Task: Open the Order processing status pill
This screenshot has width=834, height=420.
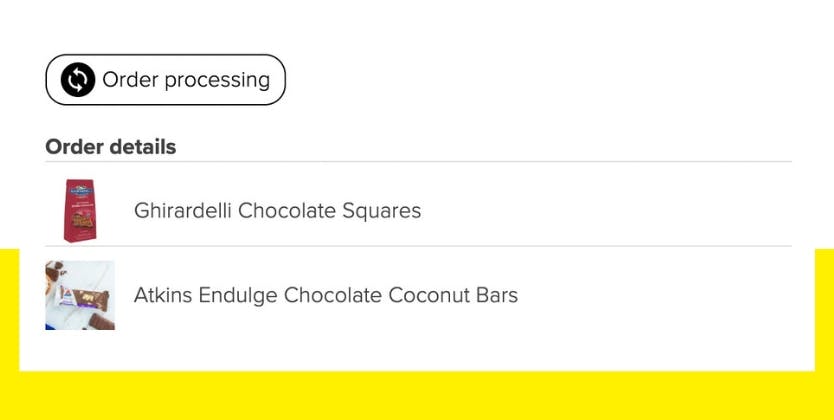Action: tap(165, 80)
